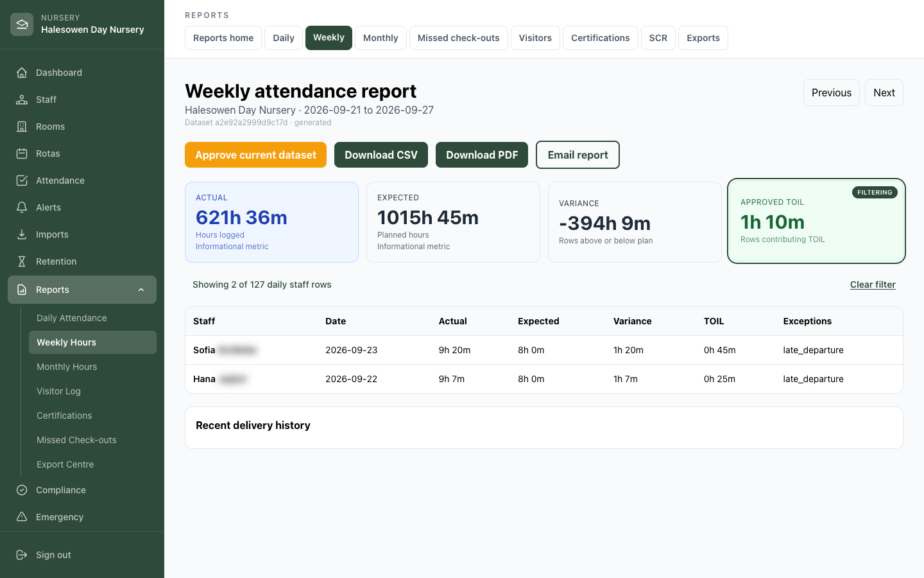
Task: Go to Reports home tab
Action: pos(223,38)
